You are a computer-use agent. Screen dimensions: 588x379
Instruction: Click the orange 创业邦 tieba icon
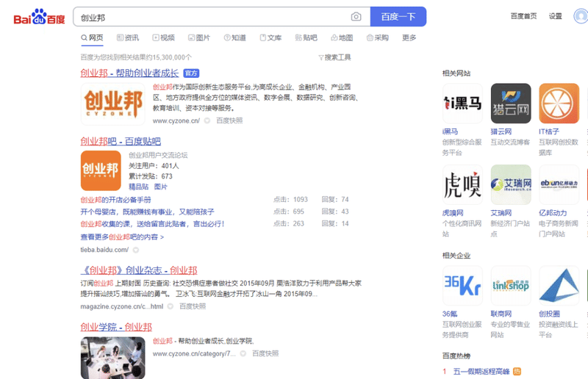click(x=101, y=170)
